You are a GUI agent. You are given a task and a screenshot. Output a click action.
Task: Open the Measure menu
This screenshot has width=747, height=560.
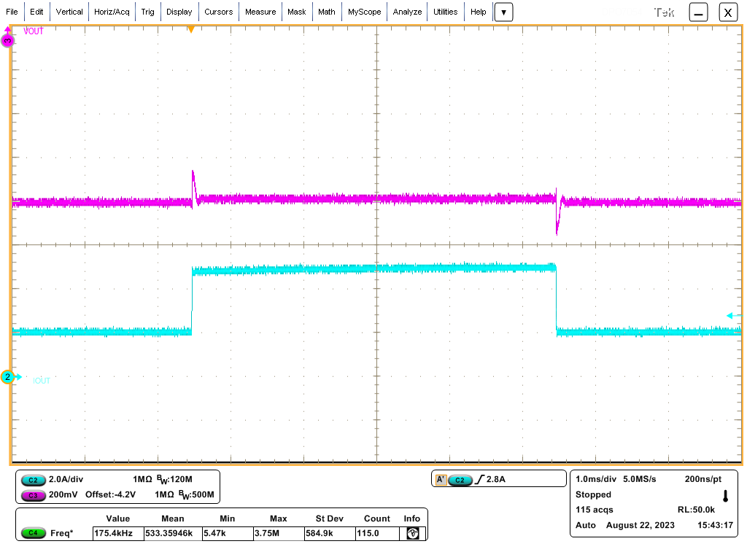(260, 12)
